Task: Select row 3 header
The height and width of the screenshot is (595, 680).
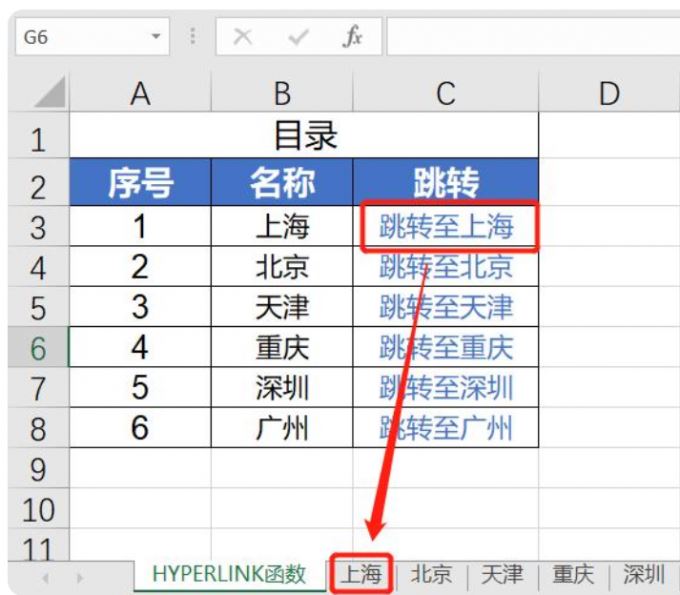Action: pos(38,227)
